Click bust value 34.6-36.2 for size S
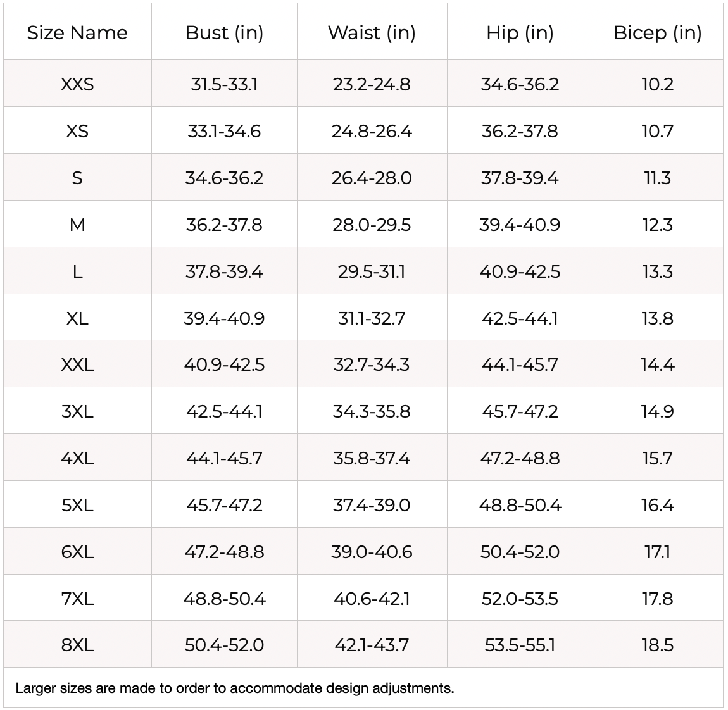The width and height of the screenshot is (728, 710). tap(224, 178)
